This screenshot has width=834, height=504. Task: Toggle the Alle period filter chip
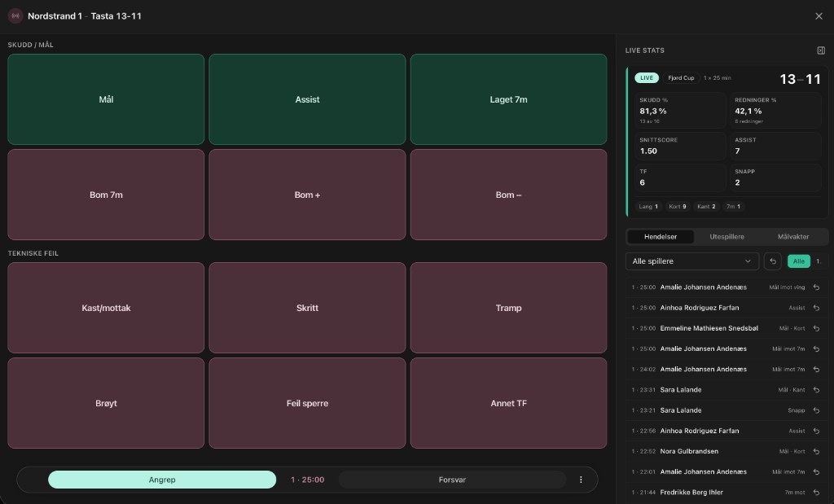pos(798,261)
